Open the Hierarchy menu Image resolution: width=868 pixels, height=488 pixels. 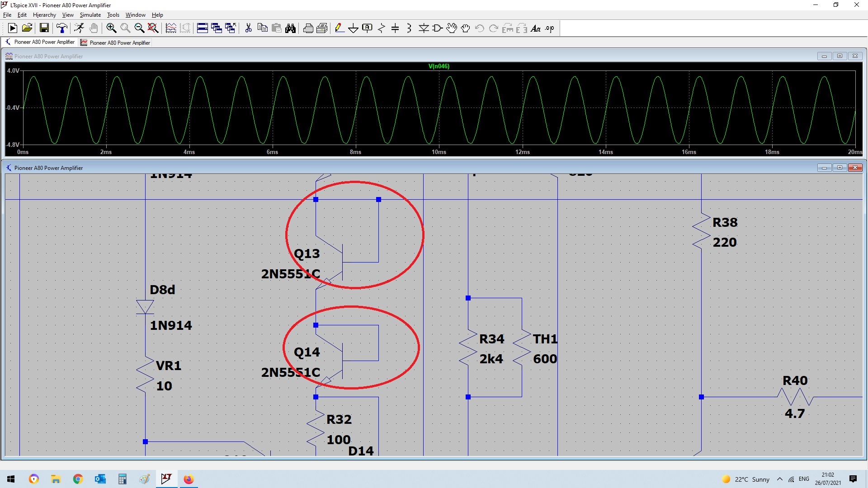coord(44,15)
